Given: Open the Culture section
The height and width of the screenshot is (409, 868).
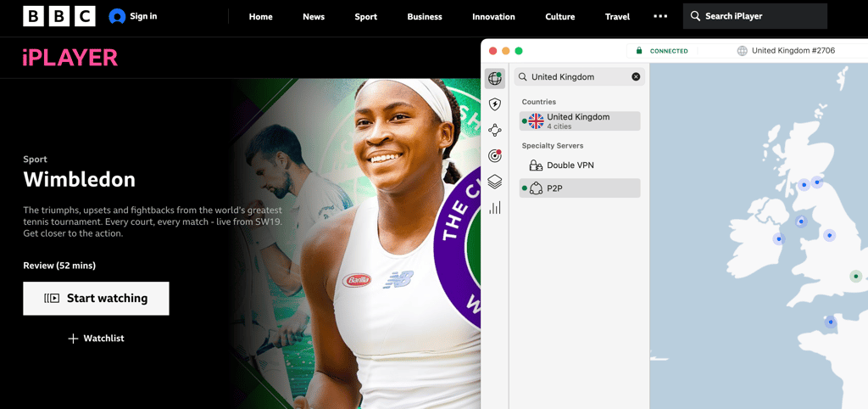Looking at the screenshot, I should pyautogui.click(x=559, y=17).
